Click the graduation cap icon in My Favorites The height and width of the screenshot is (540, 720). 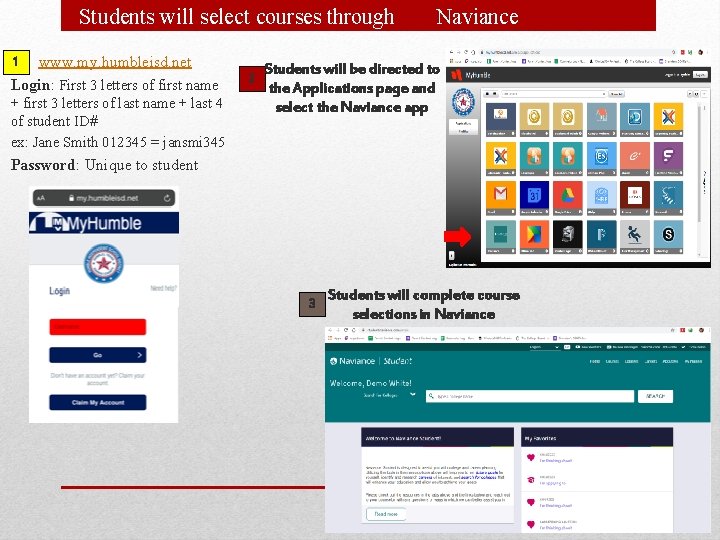(x=531, y=480)
